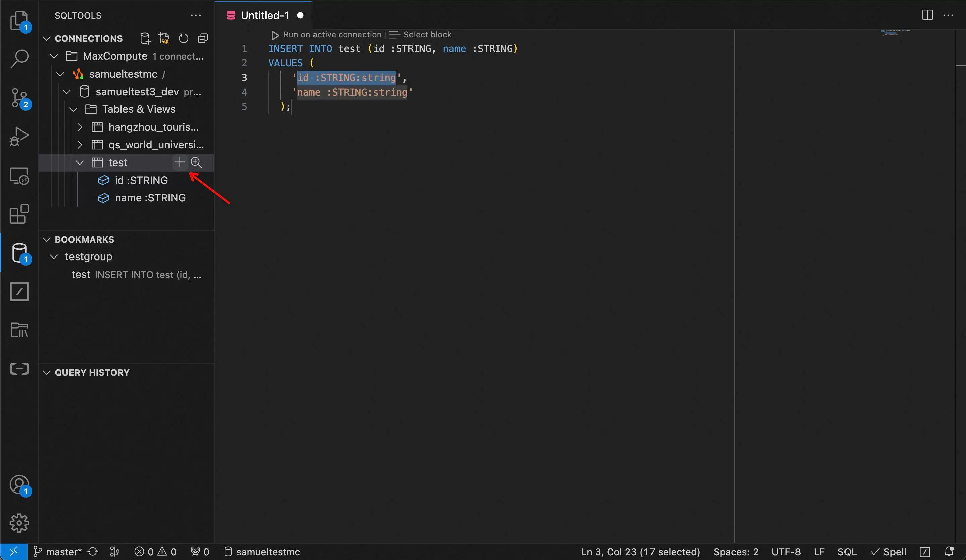966x560 pixels.
Task: Toggle notifications bell in status bar
Action: (x=949, y=552)
